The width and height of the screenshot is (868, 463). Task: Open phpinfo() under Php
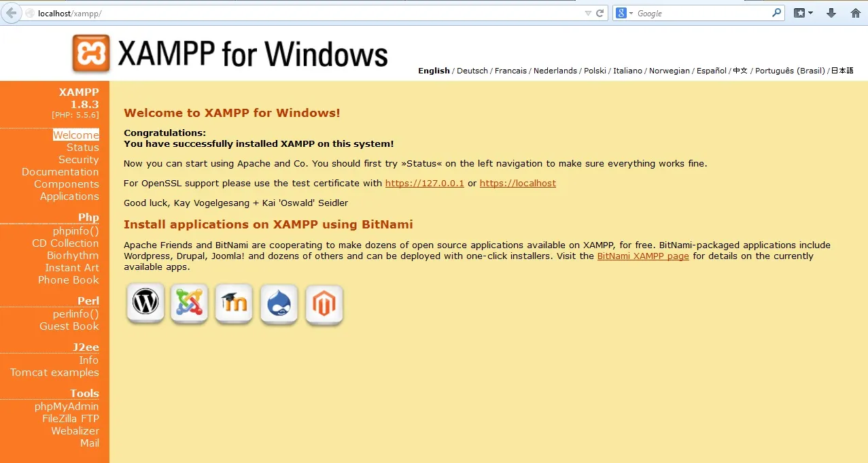coord(76,231)
